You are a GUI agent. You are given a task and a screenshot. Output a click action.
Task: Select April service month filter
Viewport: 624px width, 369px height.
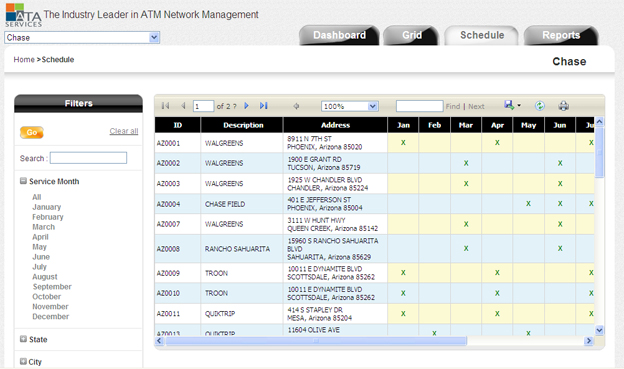(40, 237)
